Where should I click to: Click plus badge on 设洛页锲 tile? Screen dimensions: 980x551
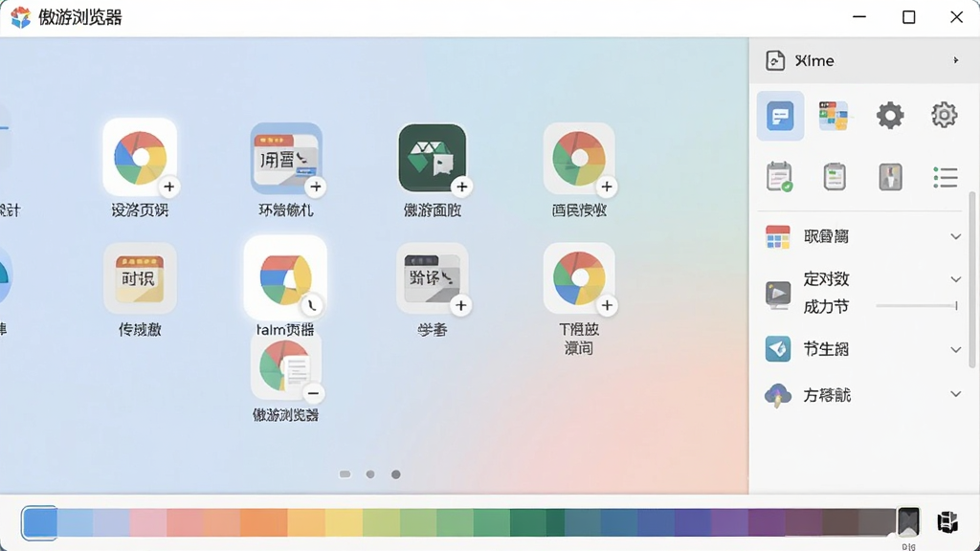168,187
